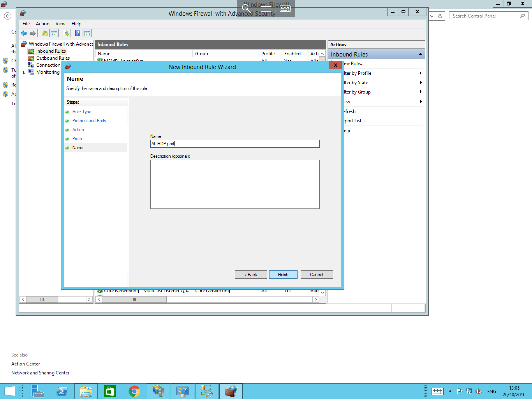Click the zoom magnifier in remote toolbar

(246, 8)
